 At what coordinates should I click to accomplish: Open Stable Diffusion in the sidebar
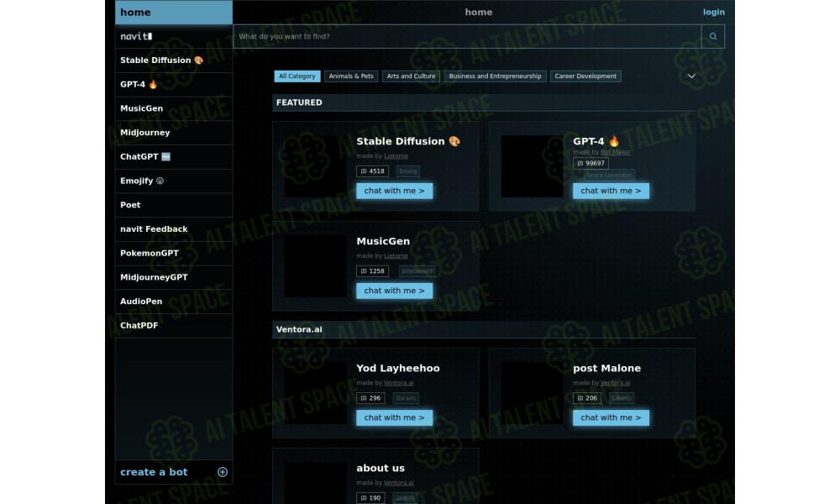click(174, 60)
